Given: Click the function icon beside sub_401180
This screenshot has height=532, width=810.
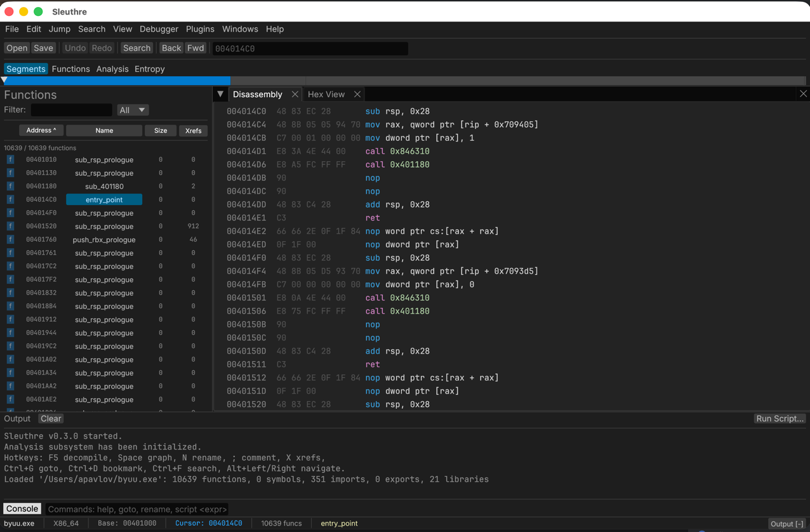Looking at the screenshot, I should 10,186.
